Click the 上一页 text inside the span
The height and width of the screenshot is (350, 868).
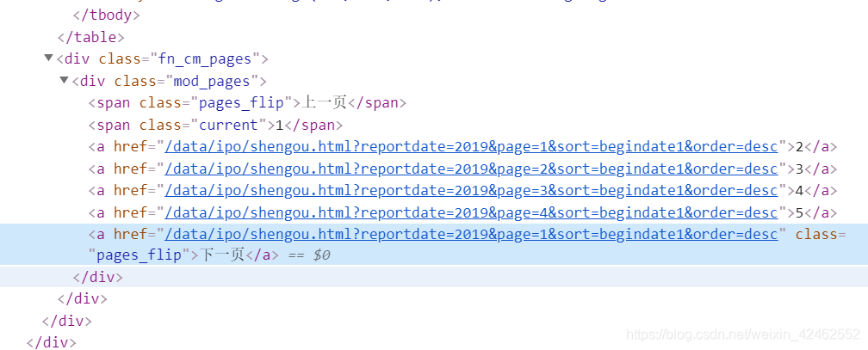coord(324,102)
